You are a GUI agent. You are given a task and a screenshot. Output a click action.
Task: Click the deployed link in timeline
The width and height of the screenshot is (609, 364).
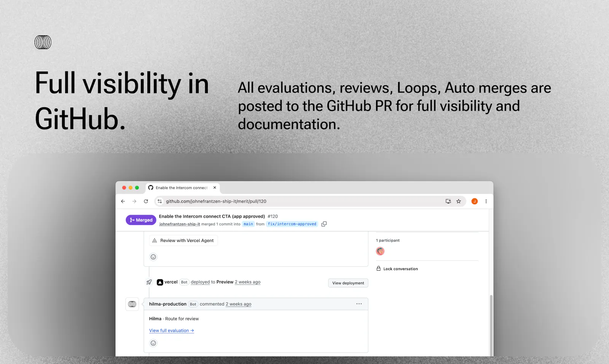[200, 282]
